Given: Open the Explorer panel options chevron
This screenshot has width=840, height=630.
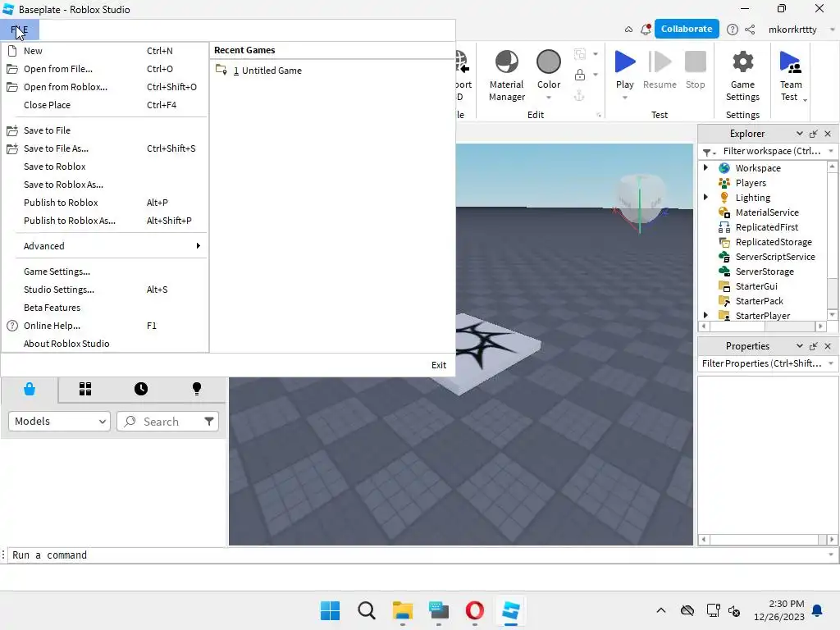Looking at the screenshot, I should coord(799,134).
